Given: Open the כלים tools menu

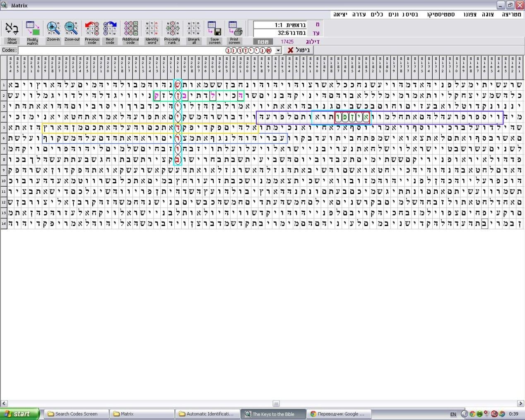Looking at the screenshot, I should tap(377, 14).
